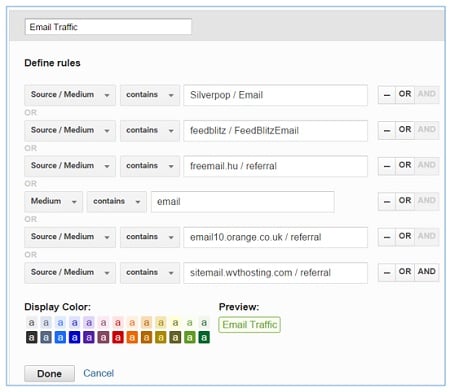Click the Cancel link
This screenshot has width=450, height=392.
99,373
